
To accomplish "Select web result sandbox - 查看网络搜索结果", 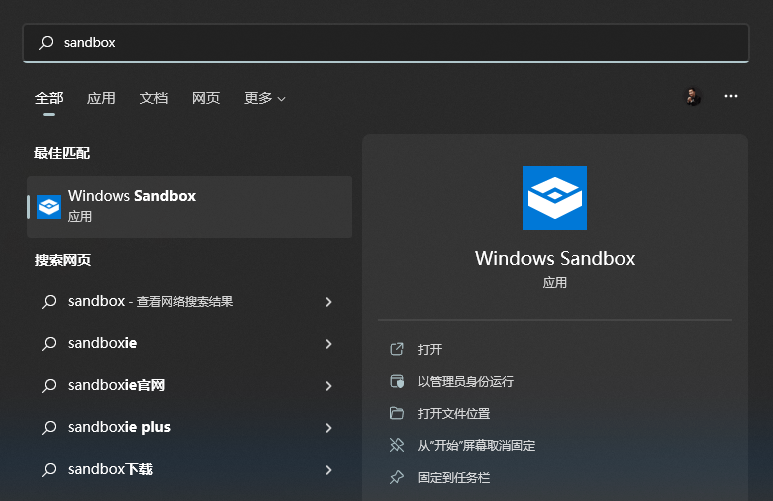I will pyautogui.click(x=187, y=301).
